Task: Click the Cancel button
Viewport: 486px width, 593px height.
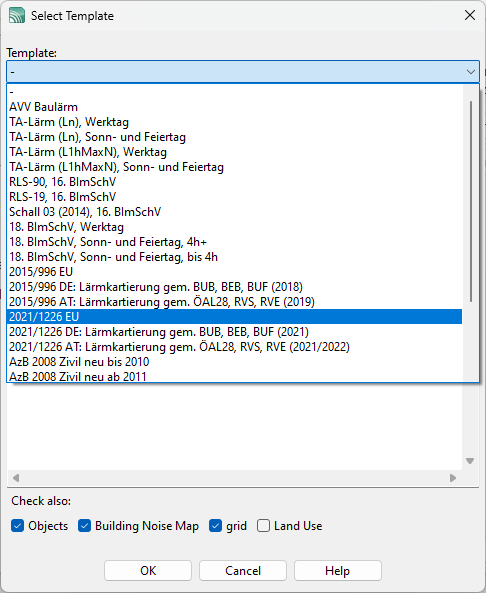Action: [x=243, y=570]
